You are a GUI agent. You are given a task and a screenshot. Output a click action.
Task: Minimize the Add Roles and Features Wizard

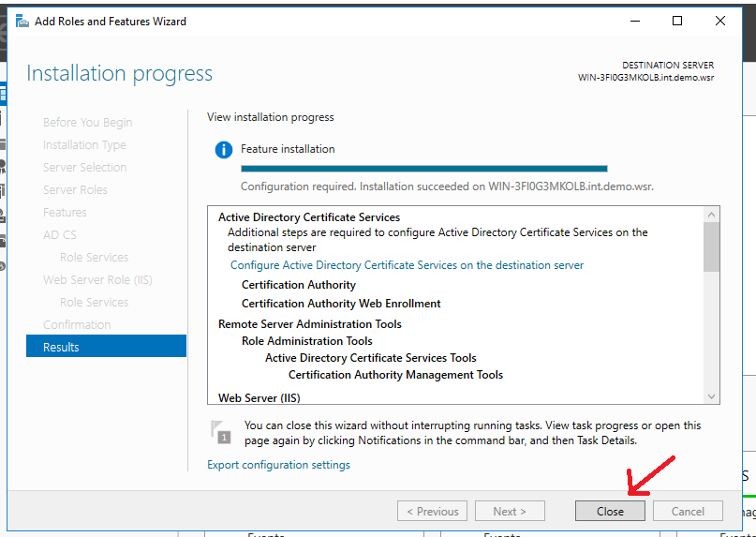tap(635, 21)
